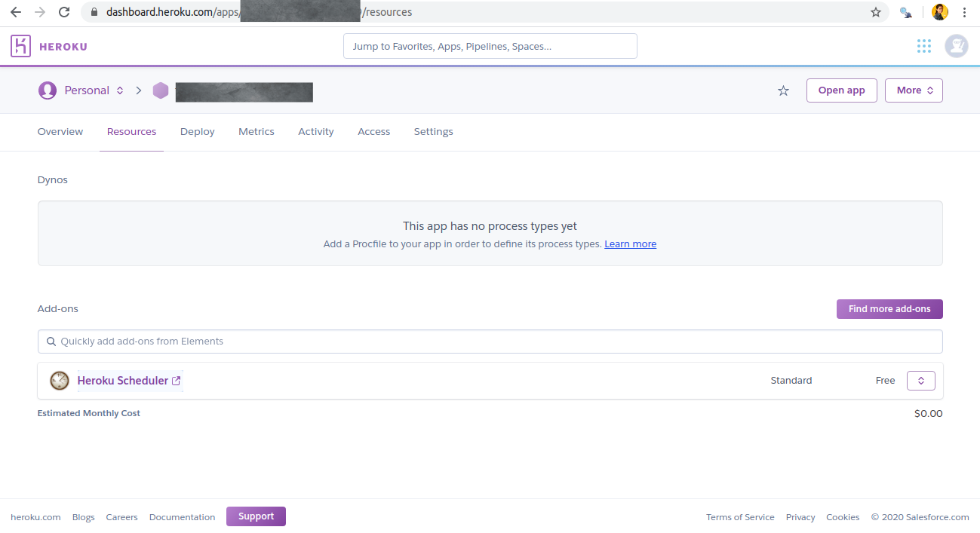Click the Heroku logo icon

pos(20,46)
